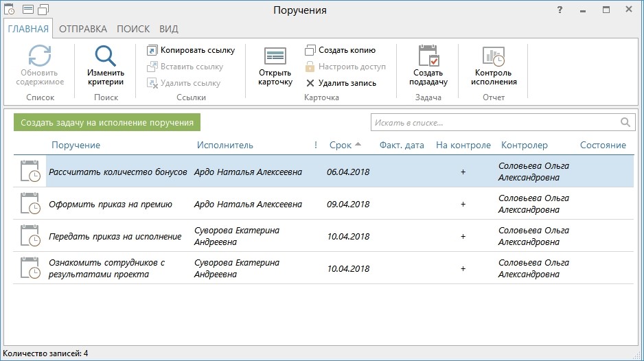Click the assignment icon in the Рассчитать количество бонусов row

click(30, 172)
